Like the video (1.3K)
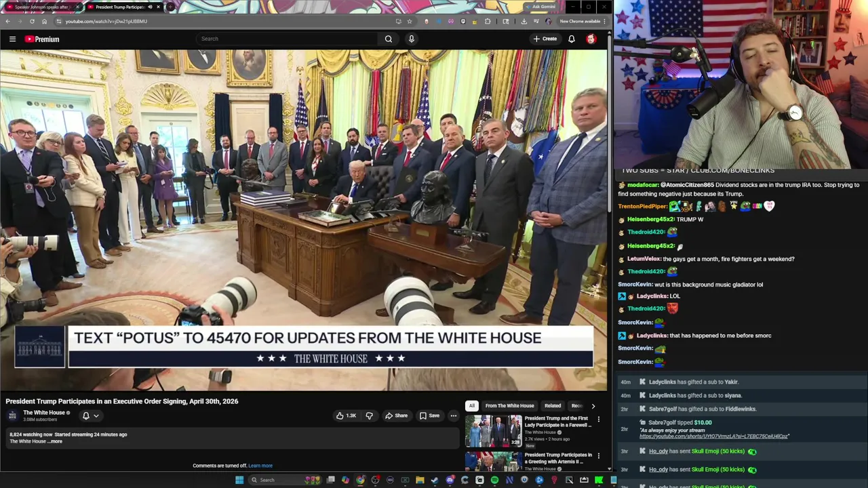This screenshot has width=868, height=488. [346, 415]
